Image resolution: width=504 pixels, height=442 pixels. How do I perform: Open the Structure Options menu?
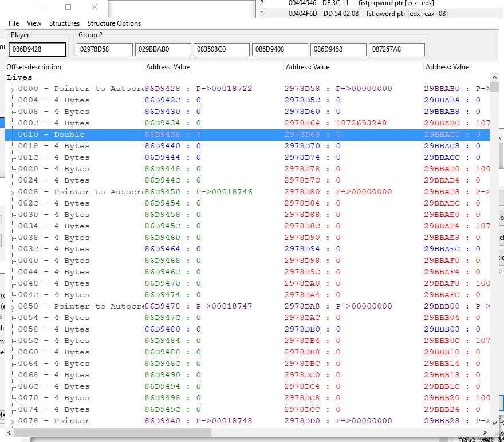point(114,23)
